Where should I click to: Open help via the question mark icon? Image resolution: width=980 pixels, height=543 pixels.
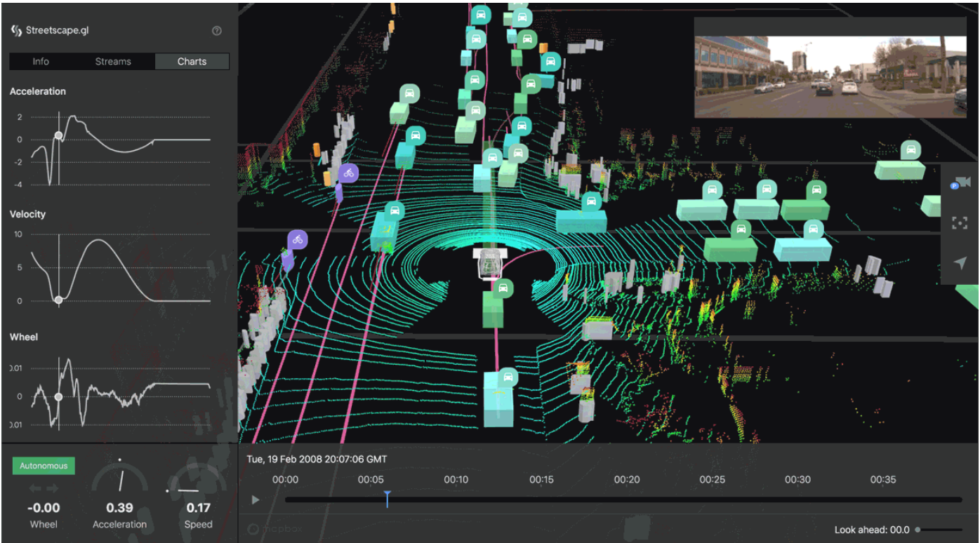[217, 31]
